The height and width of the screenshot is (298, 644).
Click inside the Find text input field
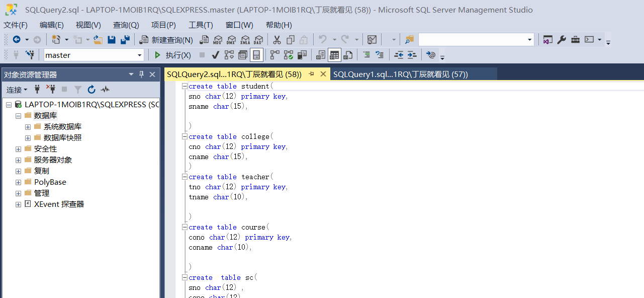point(472,40)
